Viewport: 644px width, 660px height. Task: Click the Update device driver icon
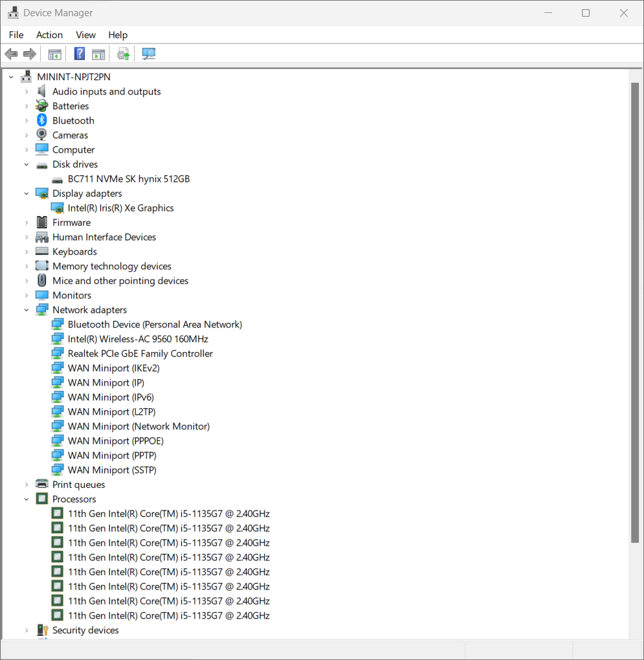124,54
